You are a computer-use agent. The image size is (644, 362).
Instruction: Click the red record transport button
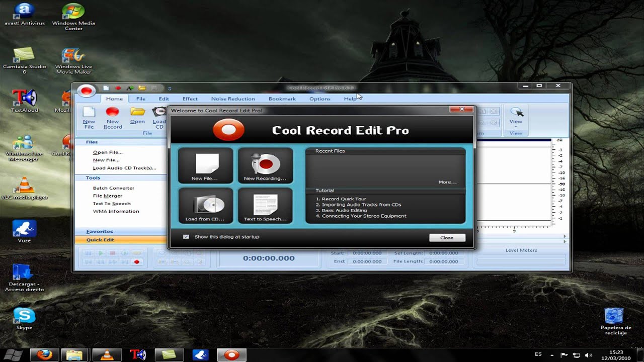coord(136,262)
